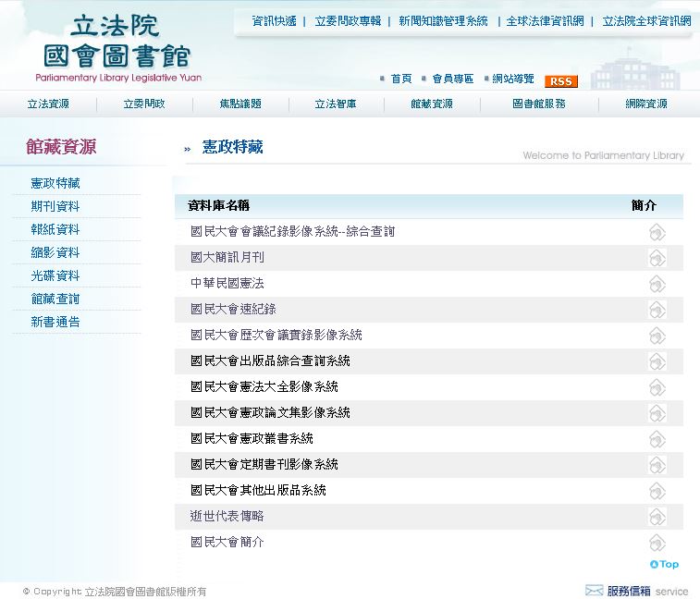
Task: Select 新書通告 in the sidebar
Action: pyautogui.click(x=55, y=323)
